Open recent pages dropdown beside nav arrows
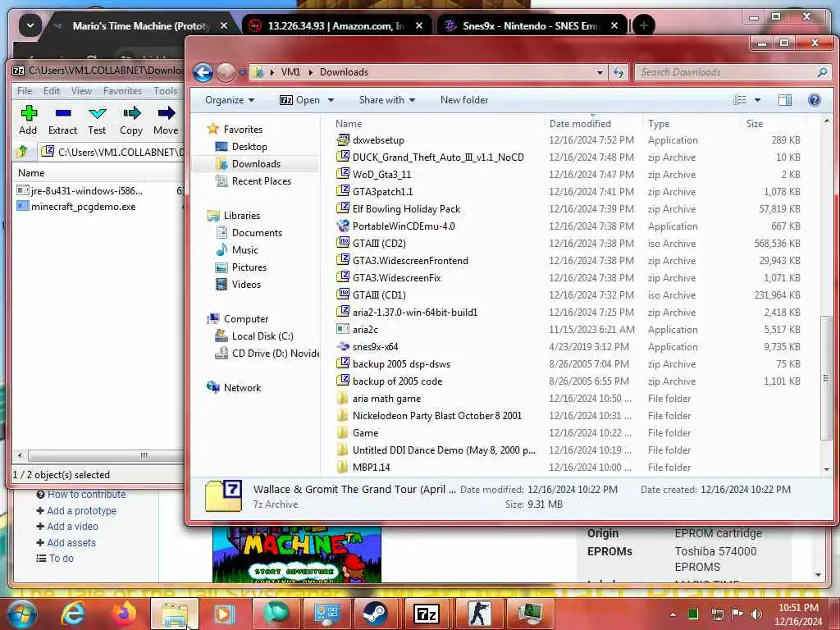Image resolution: width=840 pixels, height=630 pixels. 242,72
